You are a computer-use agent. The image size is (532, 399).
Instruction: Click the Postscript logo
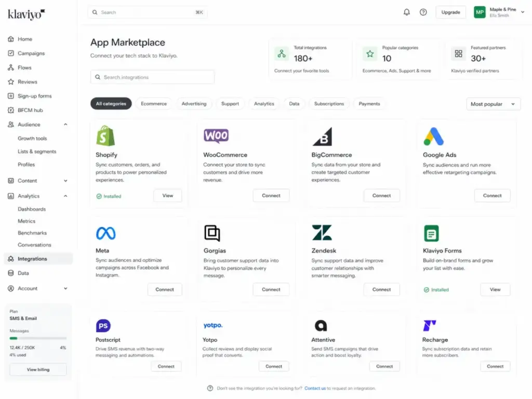coord(103,326)
